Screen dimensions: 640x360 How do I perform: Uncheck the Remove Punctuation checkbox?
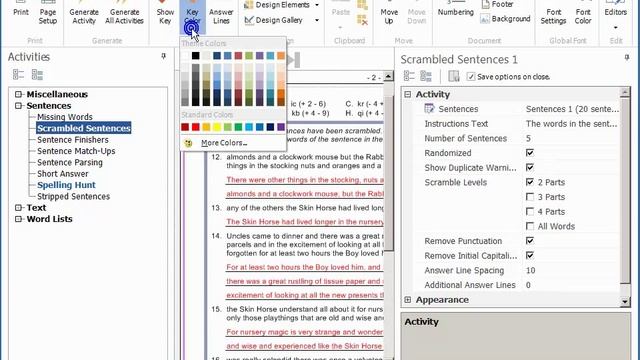(530, 241)
